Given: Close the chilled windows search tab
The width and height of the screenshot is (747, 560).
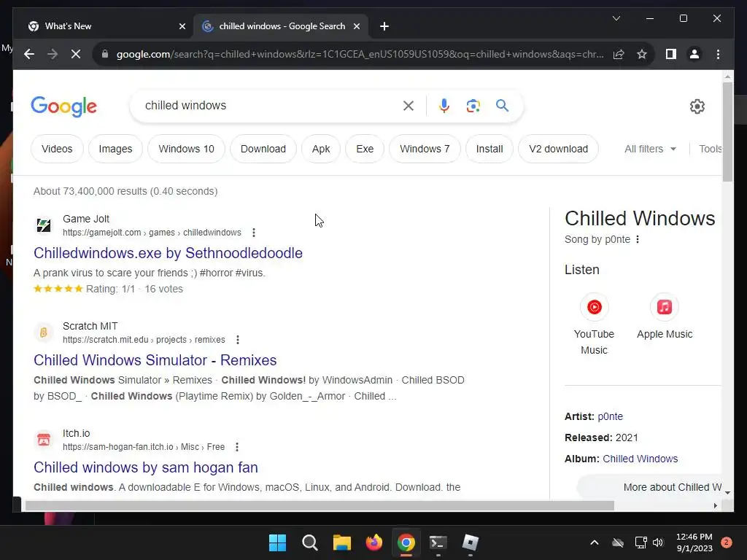Looking at the screenshot, I should coord(356,26).
